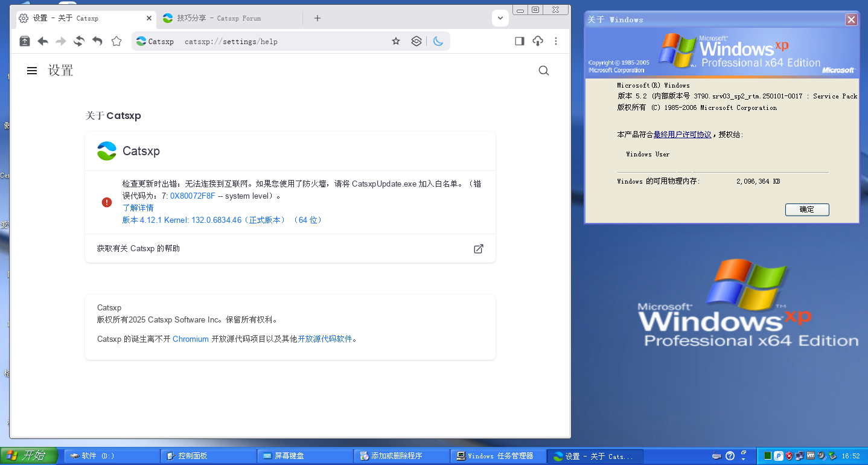Click the layered S icon in address bar

(x=416, y=41)
